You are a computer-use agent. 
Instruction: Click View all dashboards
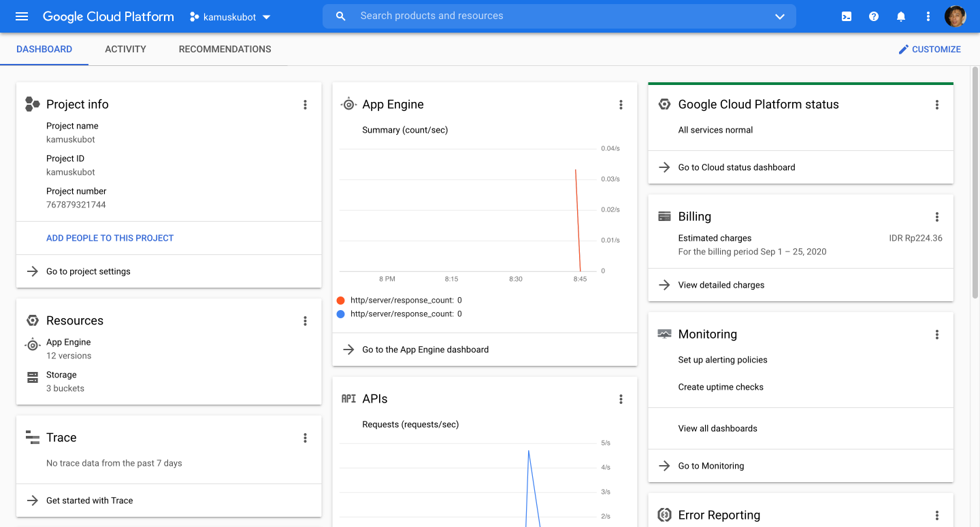(x=717, y=428)
